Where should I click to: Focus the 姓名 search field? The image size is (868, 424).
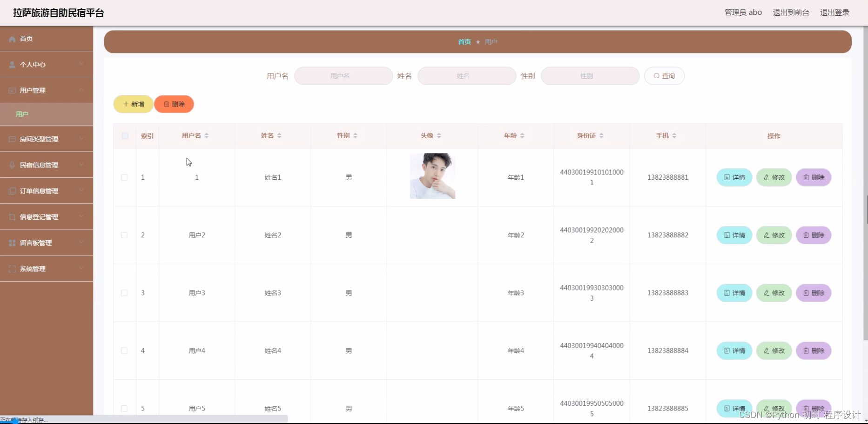click(x=467, y=76)
